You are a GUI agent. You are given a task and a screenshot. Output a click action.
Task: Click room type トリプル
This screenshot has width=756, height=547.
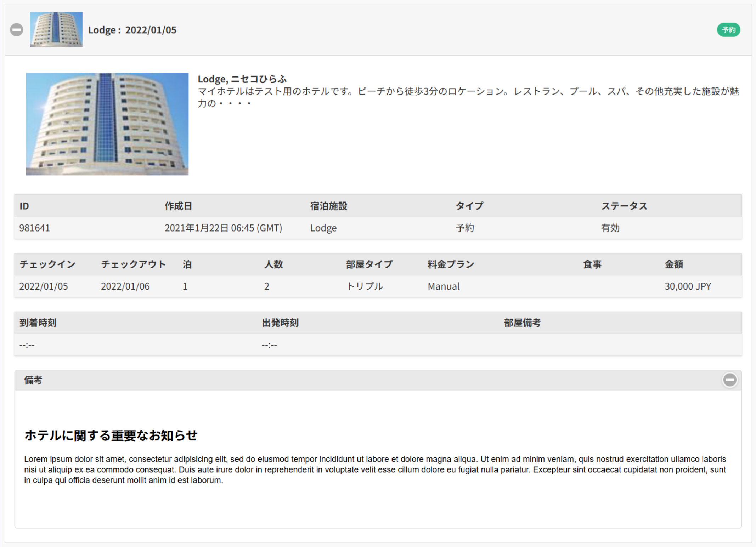(365, 286)
